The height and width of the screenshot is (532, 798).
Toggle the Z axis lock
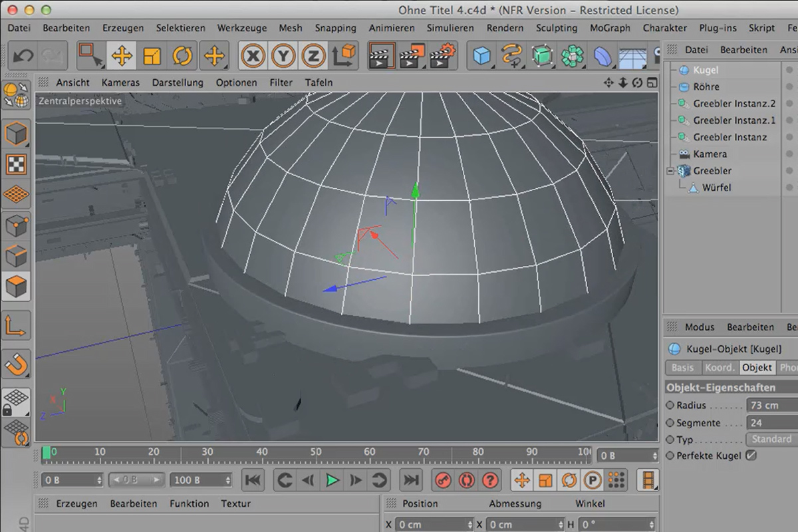point(313,56)
